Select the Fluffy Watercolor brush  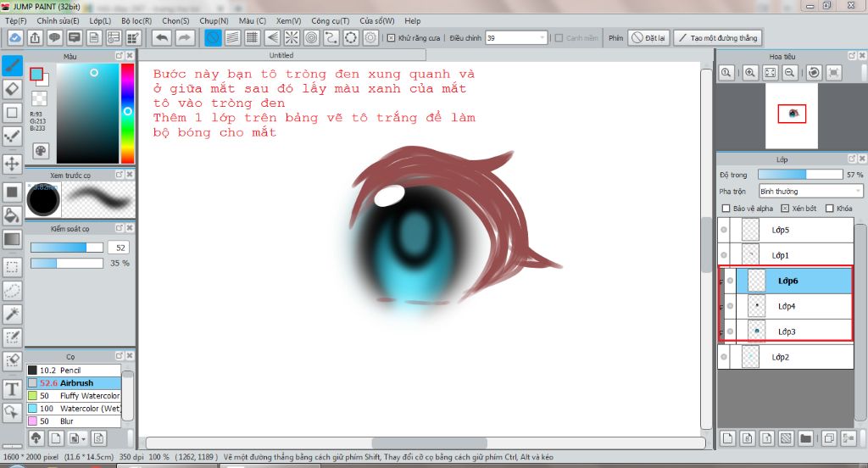pyautogui.click(x=74, y=395)
